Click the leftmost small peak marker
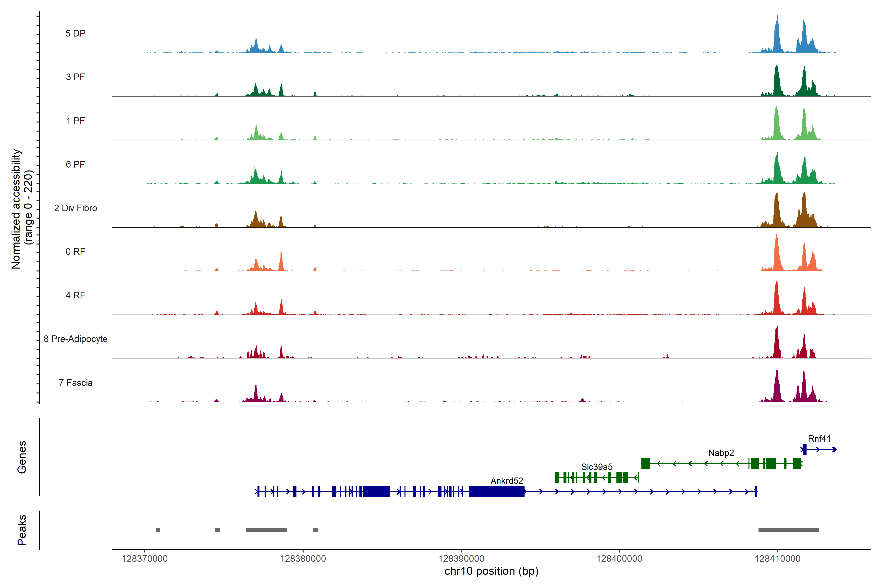882x588 pixels. (158, 530)
